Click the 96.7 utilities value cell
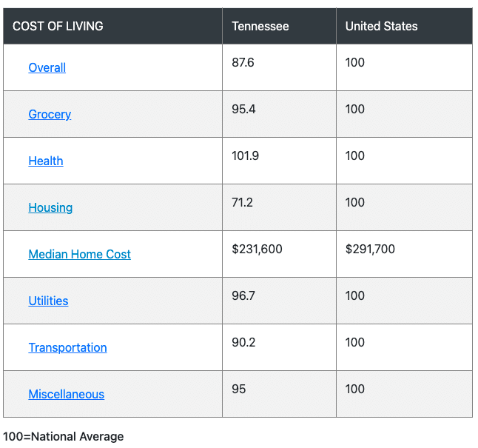478x448 pixels. pyautogui.click(x=243, y=295)
